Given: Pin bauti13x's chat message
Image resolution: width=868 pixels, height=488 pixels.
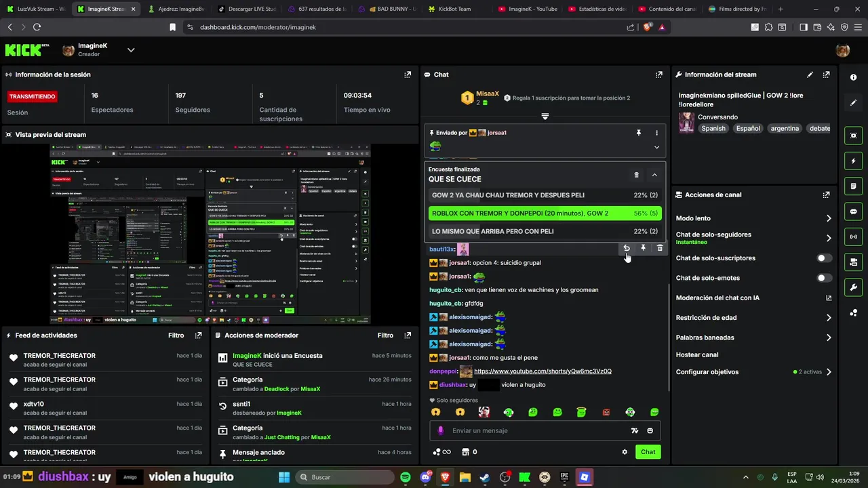Looking at the screenshot, I should [x=644, y=248].
